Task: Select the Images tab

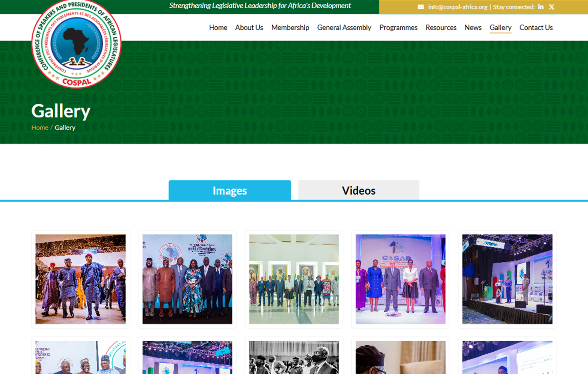Action: (x=230, y=190)
